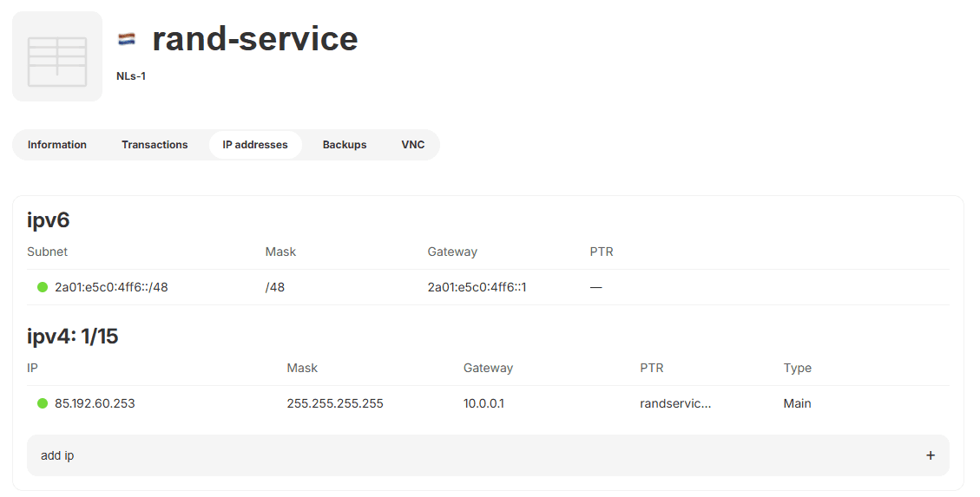Open the Information tab
Image resolution: width=980 pixels, height=497 pixels.
[57, 145]
